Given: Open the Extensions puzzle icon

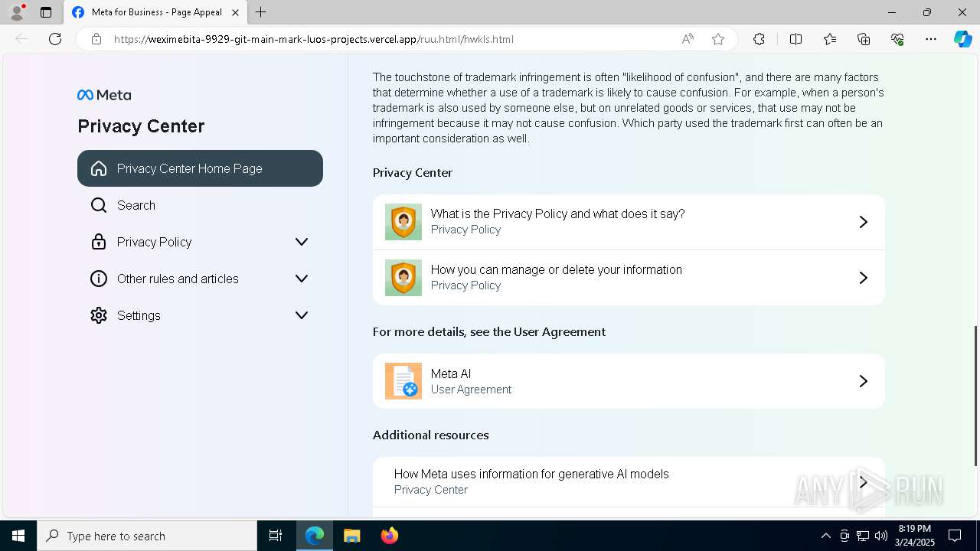Looking at the screenshot, I should (x=759, y=39).
